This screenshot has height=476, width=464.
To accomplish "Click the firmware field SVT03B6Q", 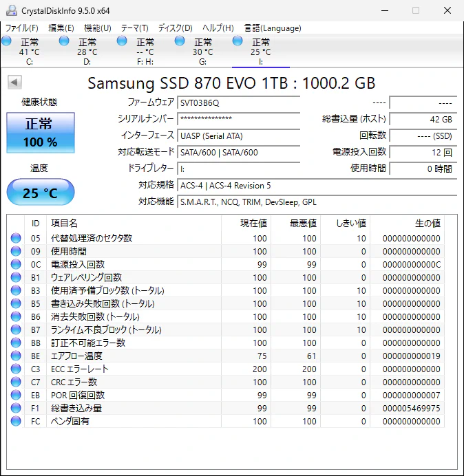I will (x=238, y=103).
